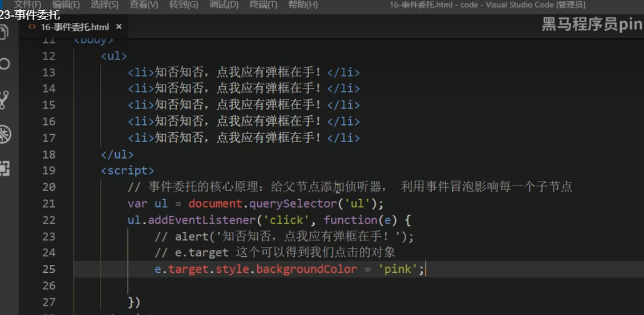Open the 查看(V) menu

point(144,5)
